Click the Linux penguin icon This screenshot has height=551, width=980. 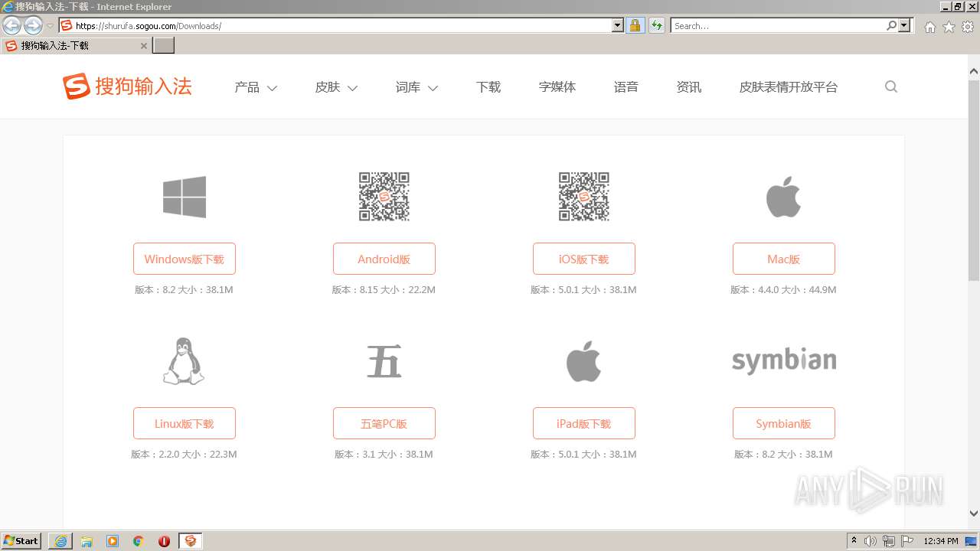(185, 361)
